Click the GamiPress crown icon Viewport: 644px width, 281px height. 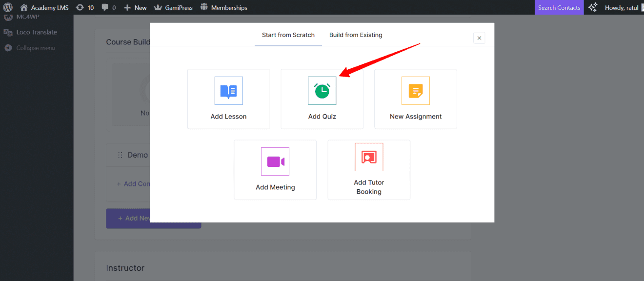pyautogui.click(x=158, y=7)
